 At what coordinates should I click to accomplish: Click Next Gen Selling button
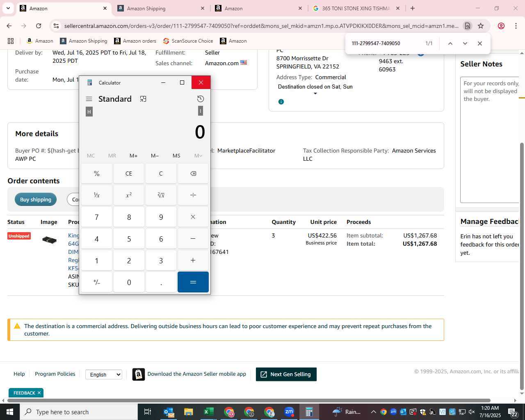click(286, 374)
